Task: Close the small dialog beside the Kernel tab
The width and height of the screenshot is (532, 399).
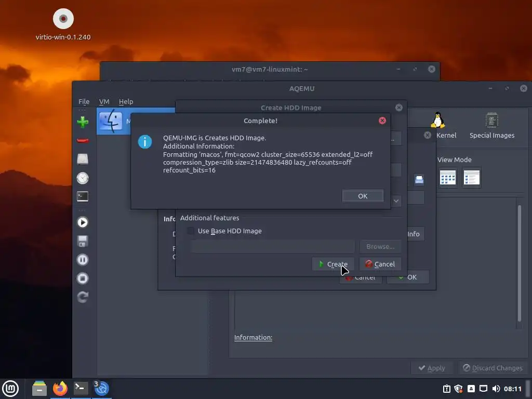Action: (428, 135)
